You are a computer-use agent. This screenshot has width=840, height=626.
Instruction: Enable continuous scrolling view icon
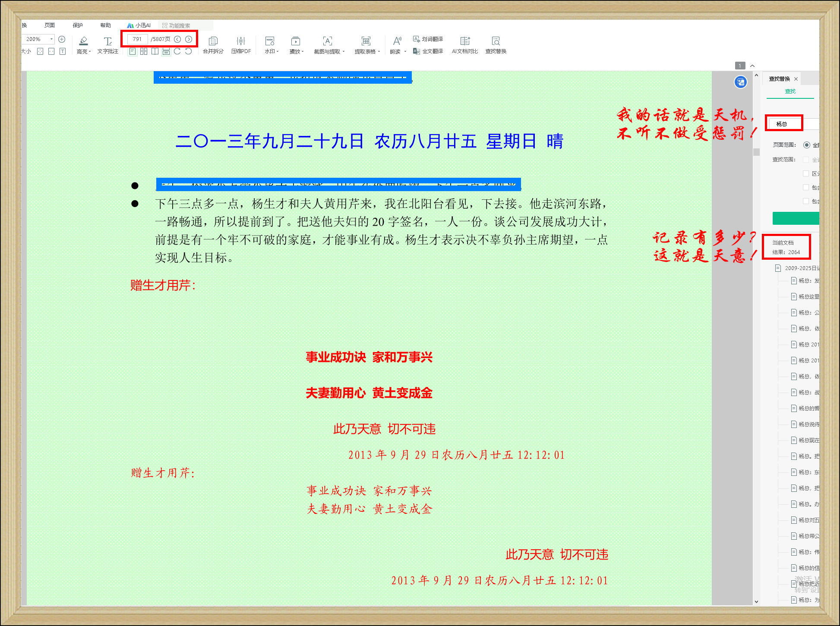pyautogui.click(x=166, y=51)
